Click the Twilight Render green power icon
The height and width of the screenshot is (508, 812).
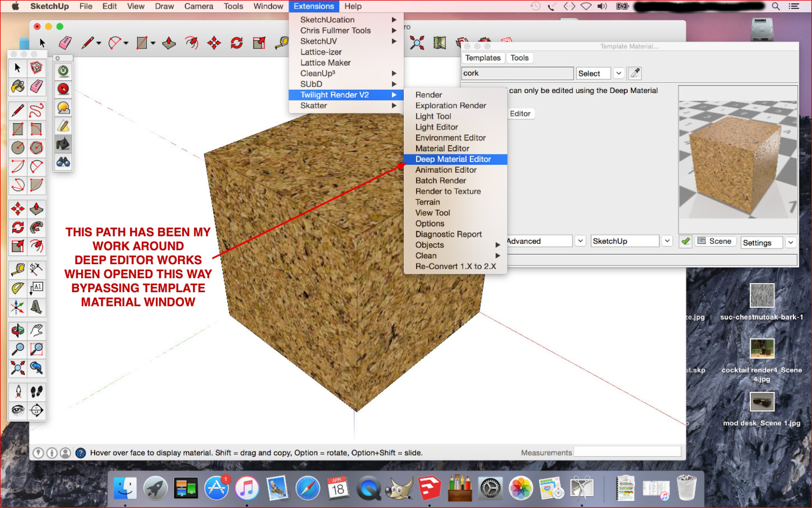63,71
